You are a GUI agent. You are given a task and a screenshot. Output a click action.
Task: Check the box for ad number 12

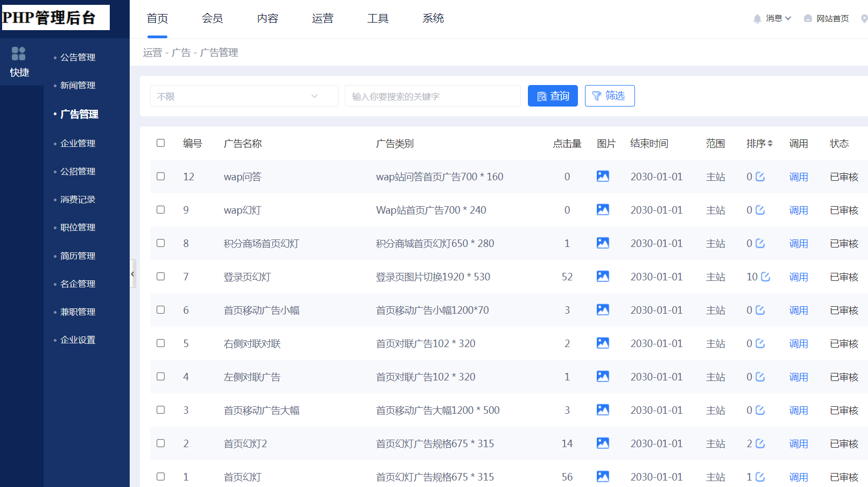point(160,176)
